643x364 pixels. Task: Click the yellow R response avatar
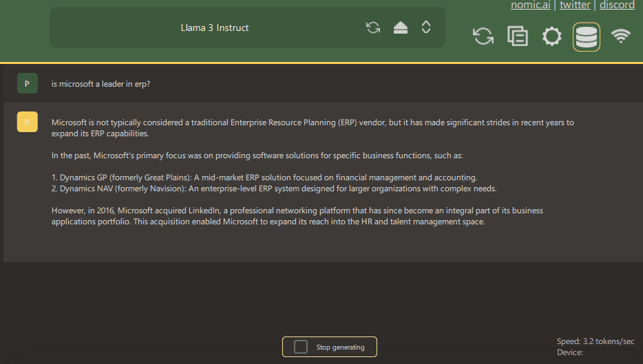point(27,122)
